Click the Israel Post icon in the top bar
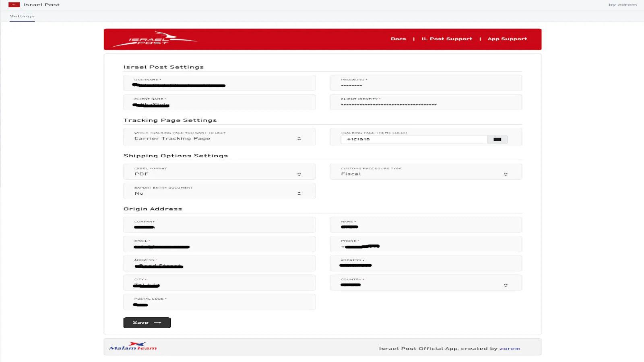 pos(15,4)
